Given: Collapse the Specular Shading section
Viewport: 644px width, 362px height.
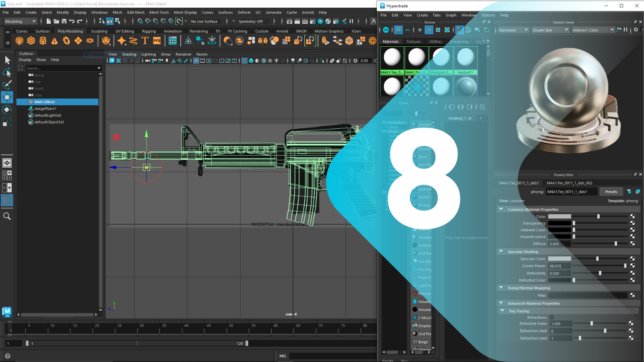Looking at the screenshot, I should 501,251.
